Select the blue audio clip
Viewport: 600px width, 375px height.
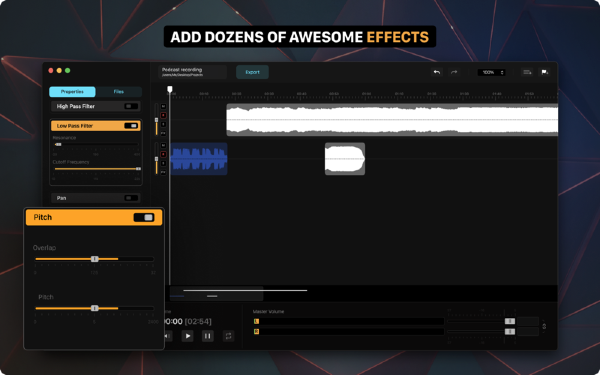[x=199, y=159]
